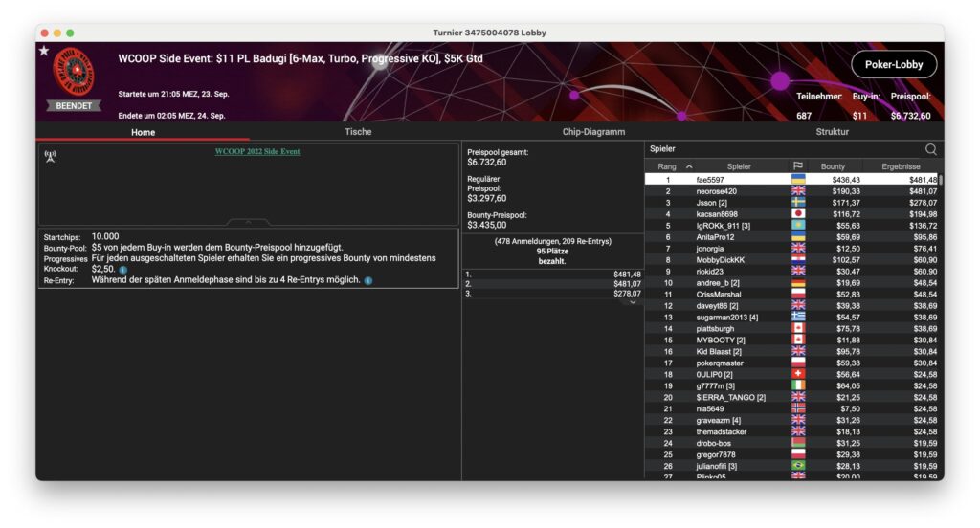Click the broadcast antenna icon in Home panel
Viewport: 980px width, 528px height.
51,156
